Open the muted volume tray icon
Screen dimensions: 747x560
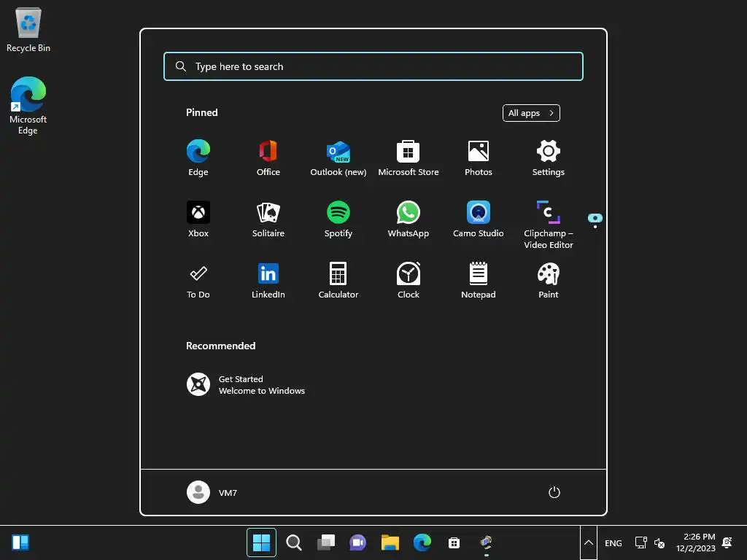(x=659, y=542)
